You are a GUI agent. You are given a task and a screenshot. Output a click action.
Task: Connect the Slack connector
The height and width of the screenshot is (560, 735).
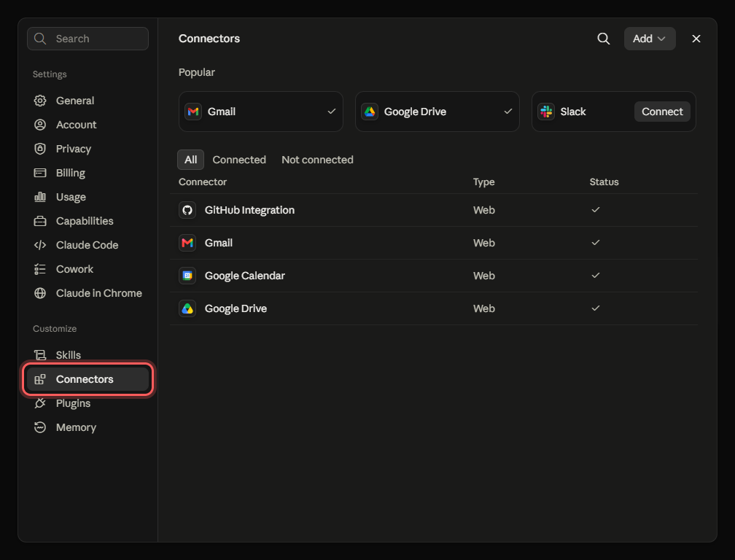click(662, 112)
